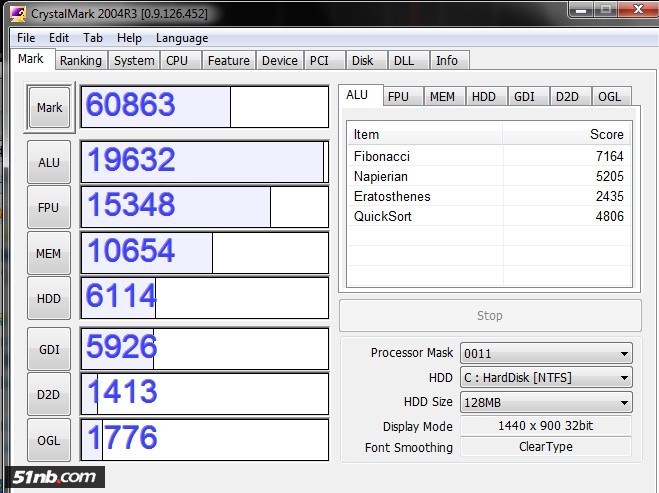659x493 pixels.
Task: Open the File menu
Action: pos(26,38)
